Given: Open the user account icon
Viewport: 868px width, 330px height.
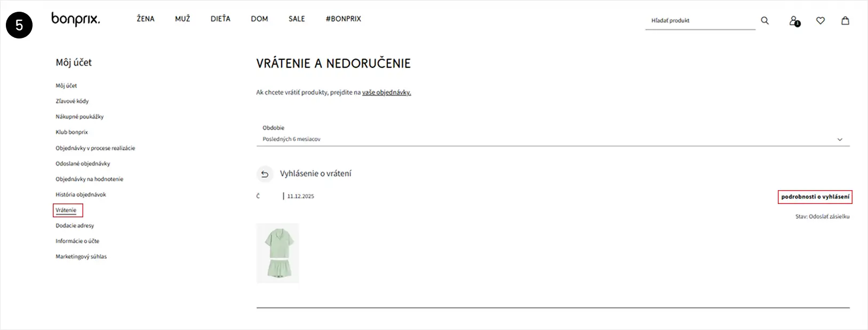Looking at the screenshot, I should pos(794,21).
